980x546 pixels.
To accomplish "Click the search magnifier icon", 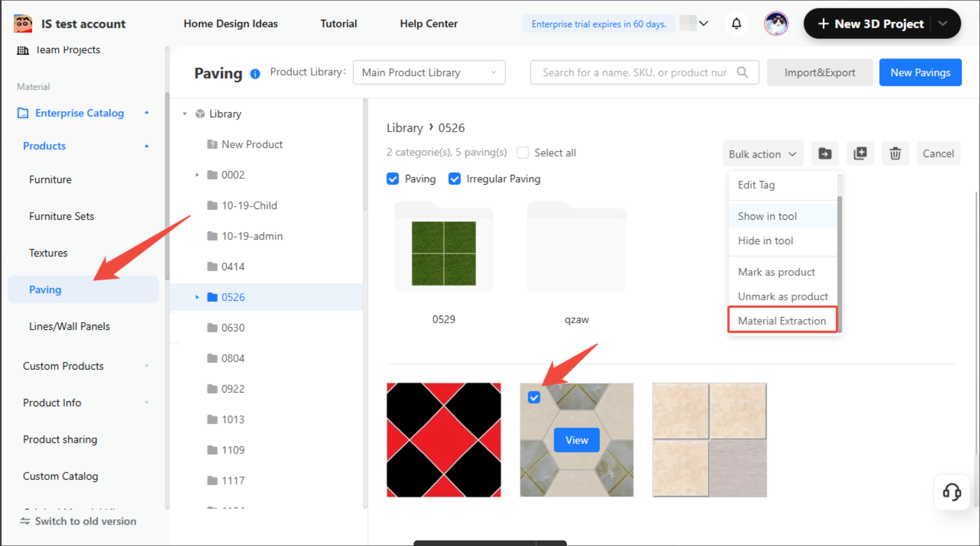I will 743,72.
